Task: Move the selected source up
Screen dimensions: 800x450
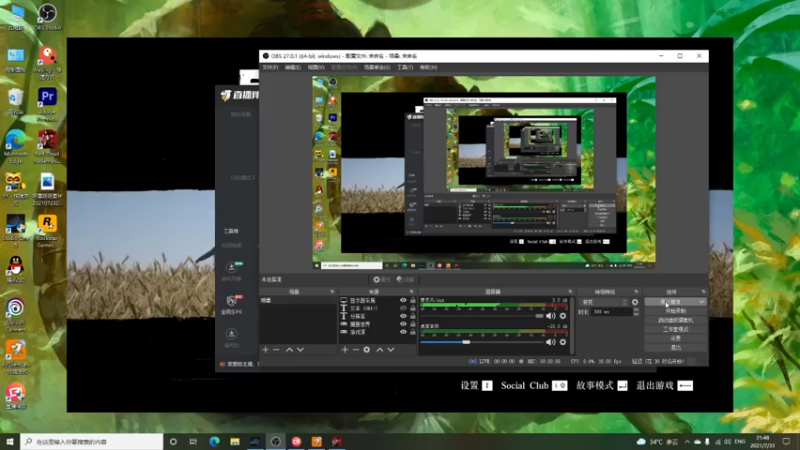Action: [x=380, y=349]
